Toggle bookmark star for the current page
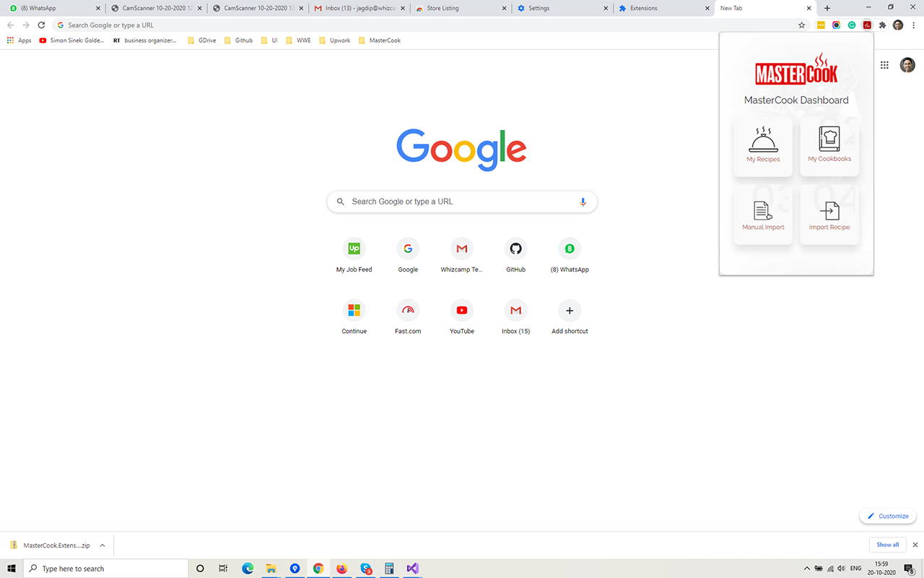The image size is (924, 578). click(801, 25)
